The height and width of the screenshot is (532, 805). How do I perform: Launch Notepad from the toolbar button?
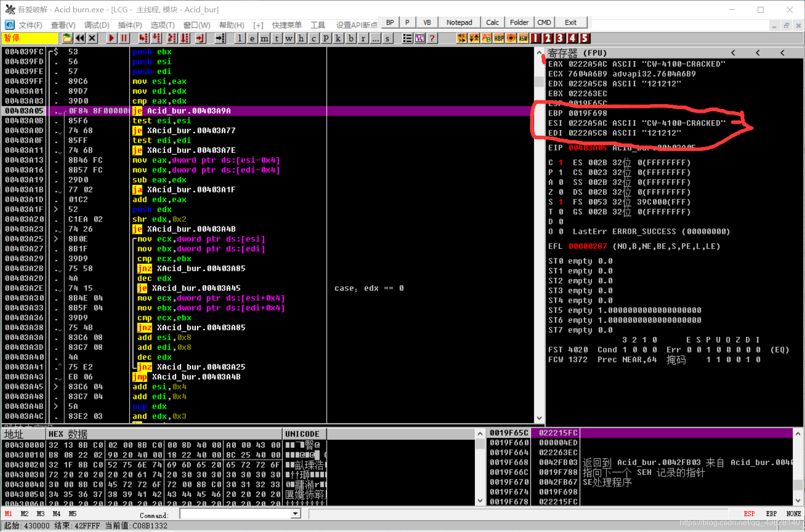point(459,22)
